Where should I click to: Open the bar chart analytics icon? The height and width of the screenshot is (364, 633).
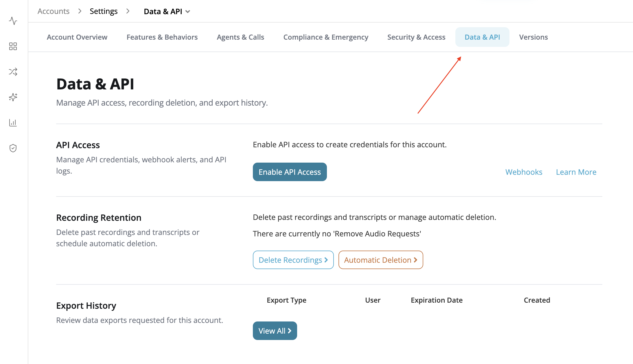[13, 123]
